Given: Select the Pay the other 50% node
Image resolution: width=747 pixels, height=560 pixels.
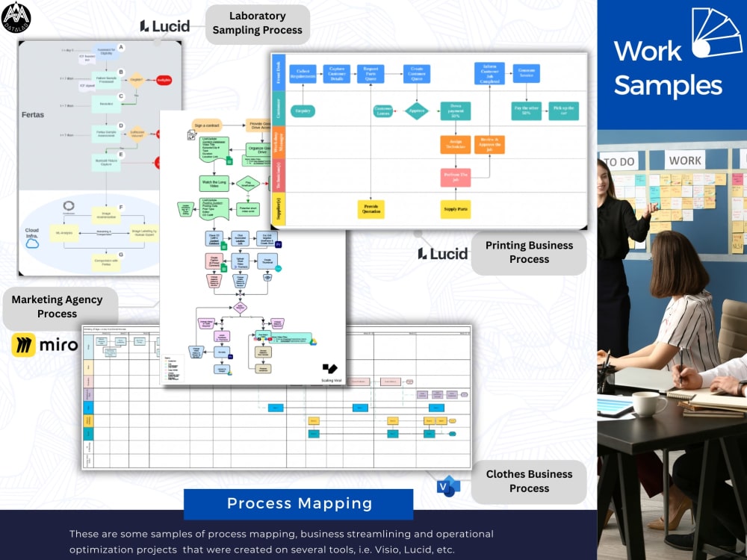Looking at the screenshot, I should [x=526, y=111].
